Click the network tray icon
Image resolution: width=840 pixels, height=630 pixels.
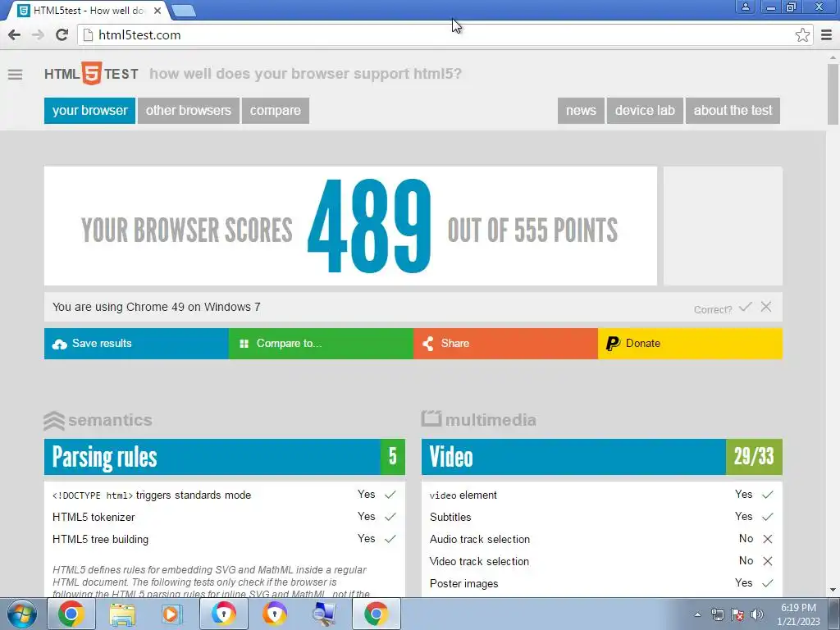click(x=717, y=614)
